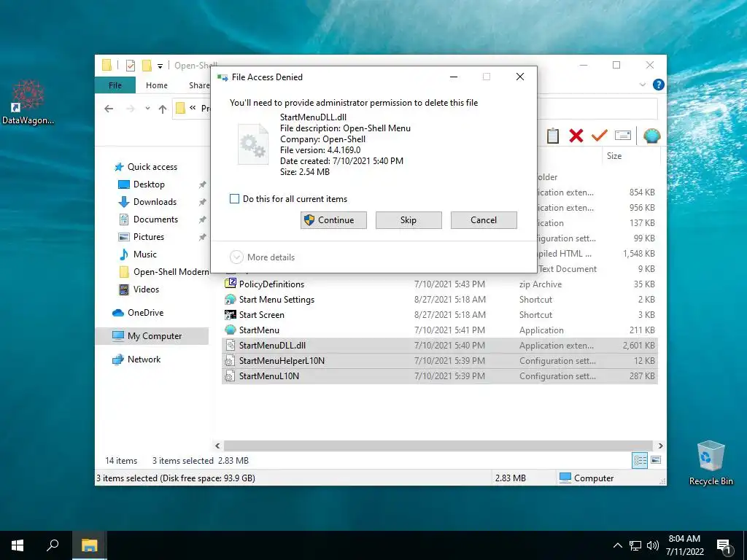Image resolution: width=747 pixels, height=560 pixels.
Task: Select PolicyDefinitions zip file icon
Action: 231,284
